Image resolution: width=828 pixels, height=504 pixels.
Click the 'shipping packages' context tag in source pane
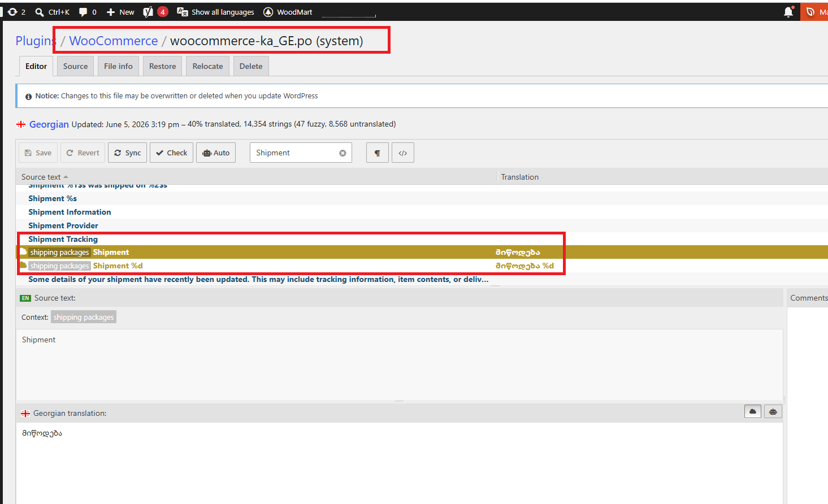click(x=84, y=317)
